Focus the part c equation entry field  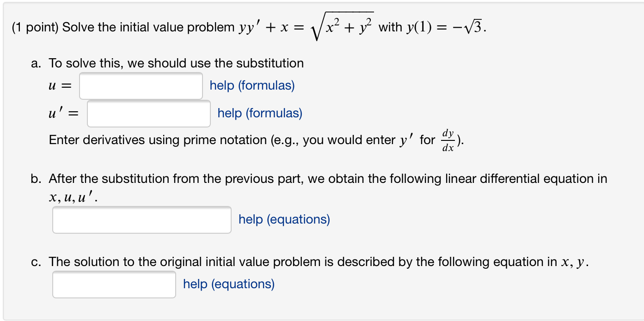coord(113,284)
